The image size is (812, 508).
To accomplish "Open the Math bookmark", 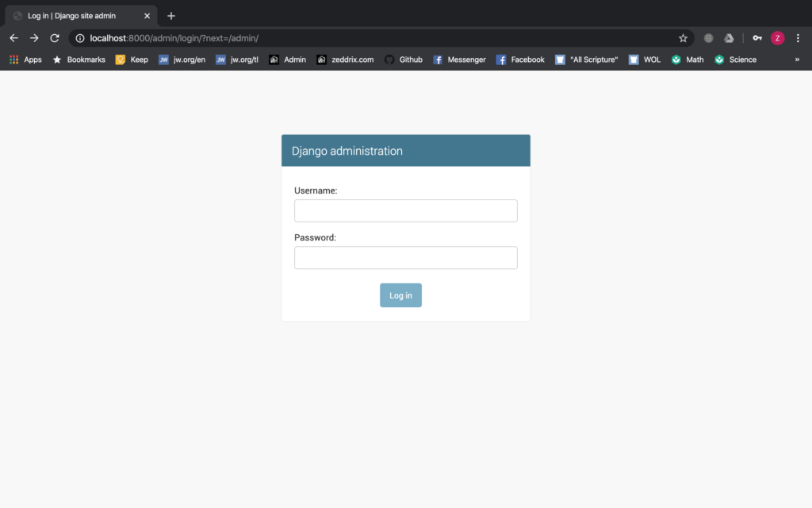I will click(688, 60).
